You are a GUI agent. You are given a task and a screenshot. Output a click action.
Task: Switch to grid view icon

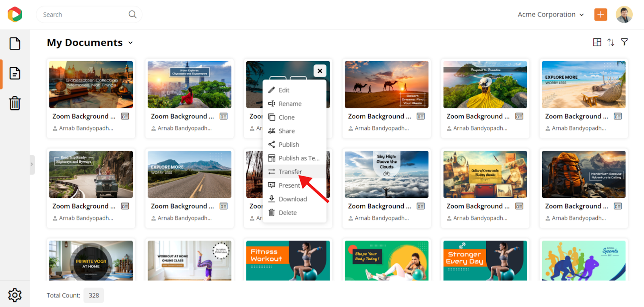(597, 42)
